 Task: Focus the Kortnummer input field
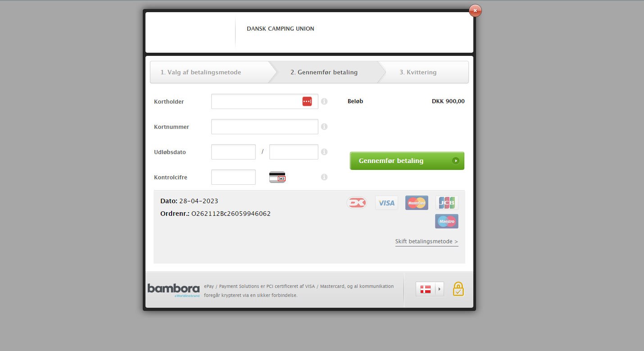265,127
